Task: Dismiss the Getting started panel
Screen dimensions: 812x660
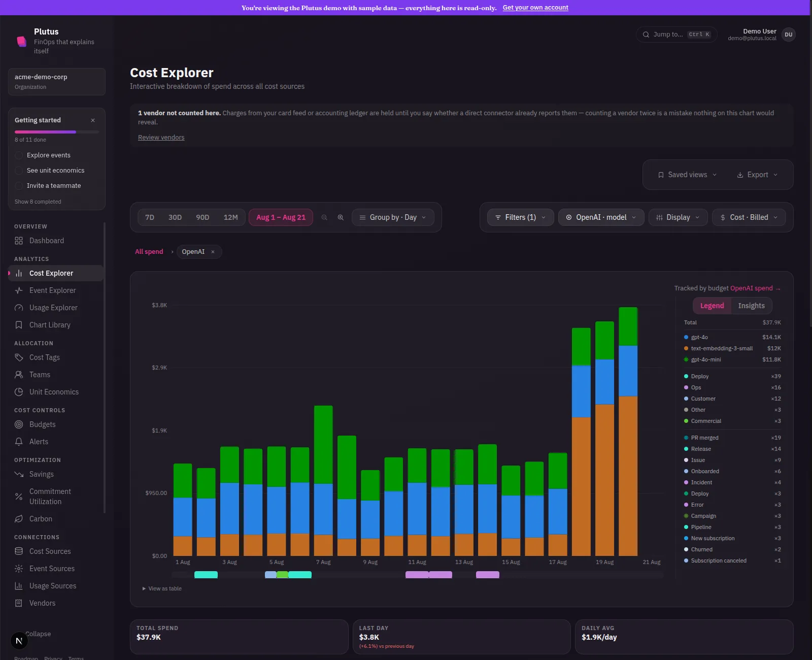Action: (93, 120)
